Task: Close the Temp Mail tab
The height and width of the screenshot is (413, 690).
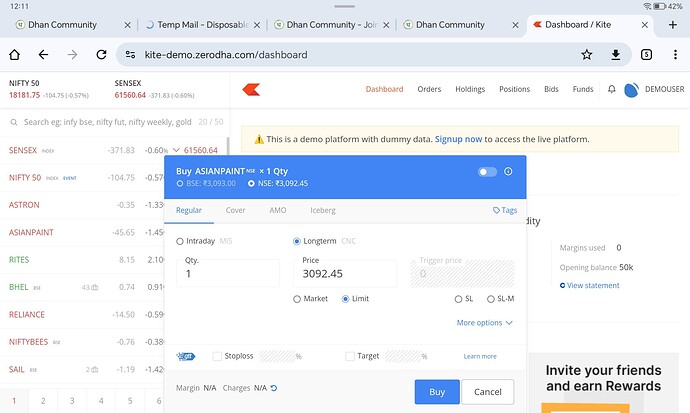Action: [x=257, y=25]
